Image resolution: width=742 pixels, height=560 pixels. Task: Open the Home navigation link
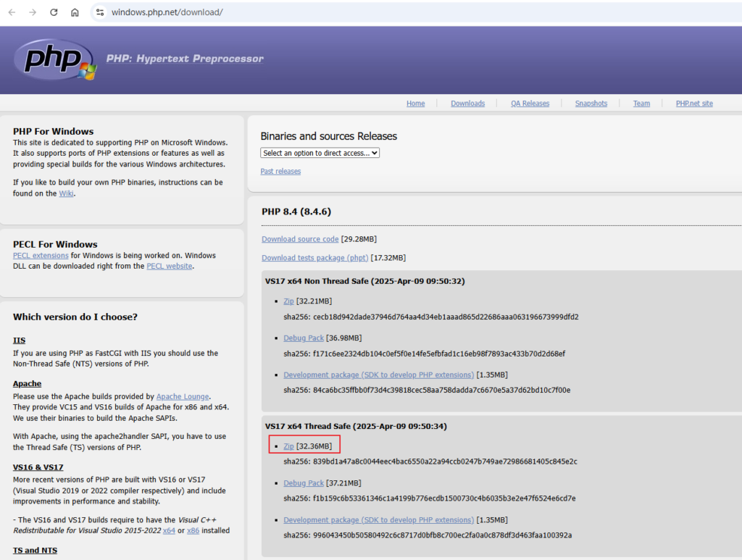[x=415, y=103]
